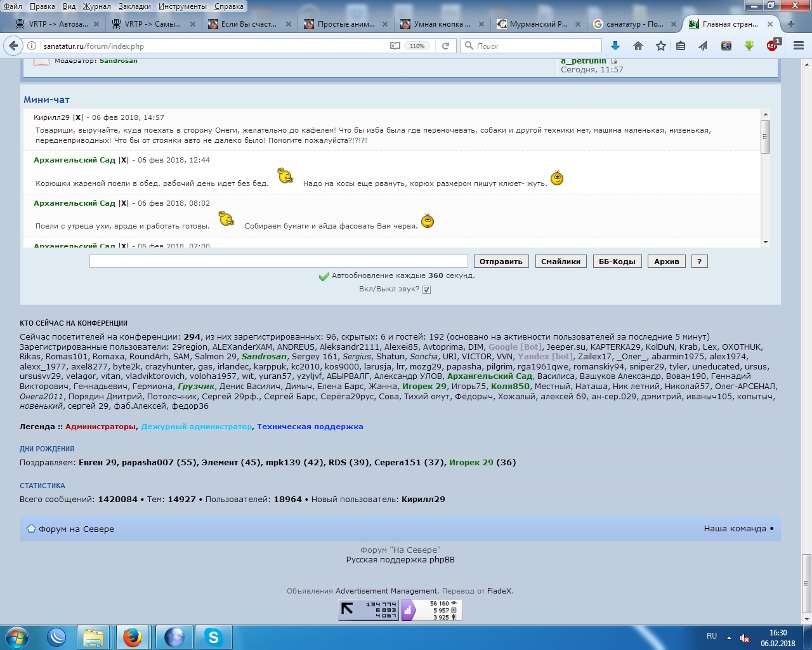The image size is (812, 650).
Task: Launch Skype from the taskbar
Action: [213, 637]
